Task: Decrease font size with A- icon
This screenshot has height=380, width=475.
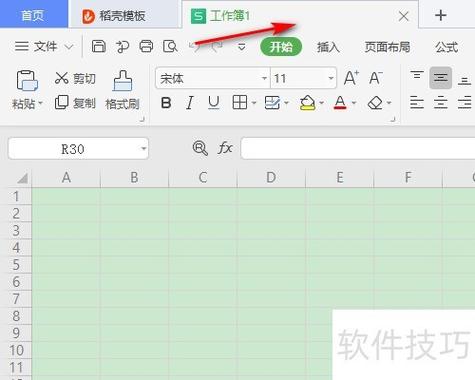Action: (376, 78)
